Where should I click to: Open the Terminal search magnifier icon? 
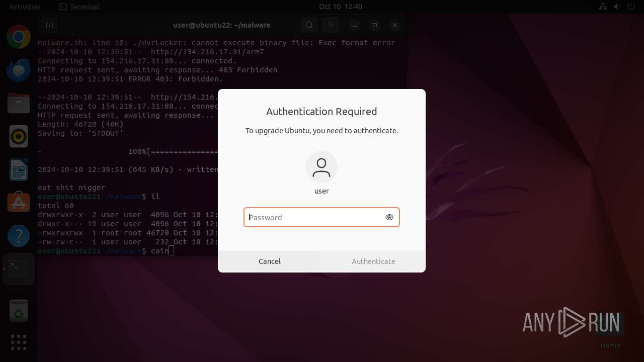[309, 25]
